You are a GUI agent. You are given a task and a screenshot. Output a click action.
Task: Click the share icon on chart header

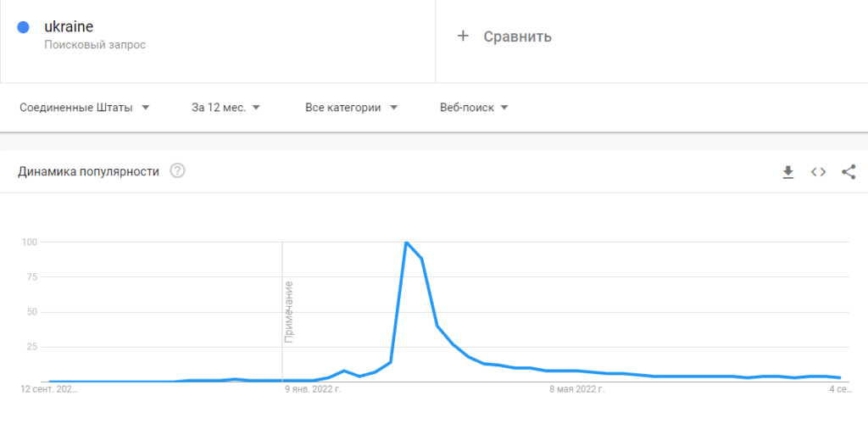(849, 172)
